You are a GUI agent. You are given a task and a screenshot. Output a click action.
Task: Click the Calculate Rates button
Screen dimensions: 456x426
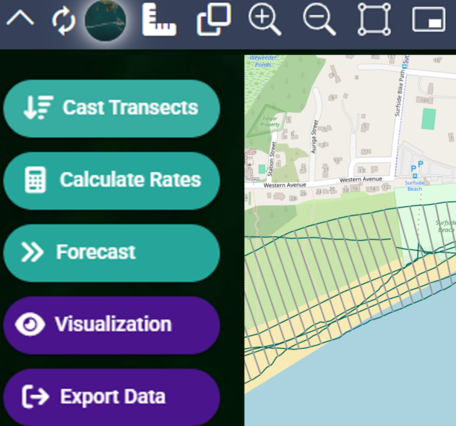point(112,181)
